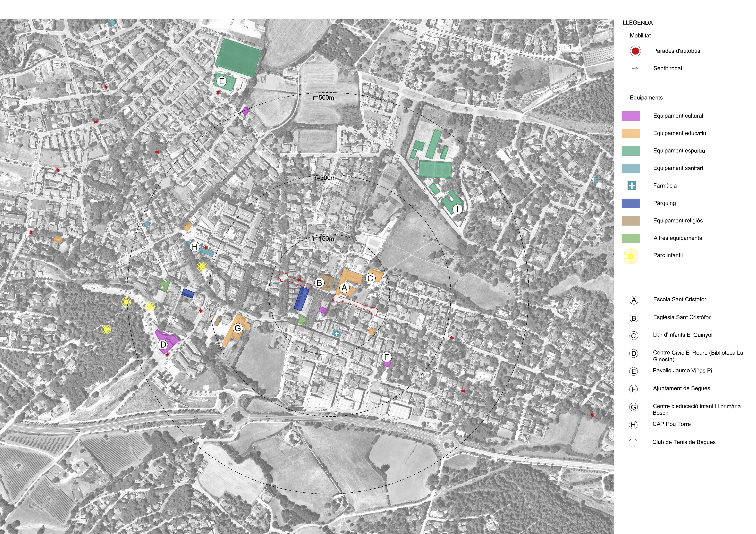Click the circled D marker on purple building

pyautogui.click(x=163, y=345)
